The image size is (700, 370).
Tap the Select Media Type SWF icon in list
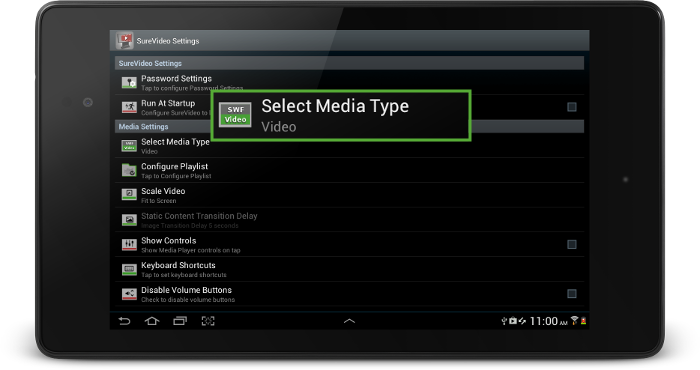(129, 146)
